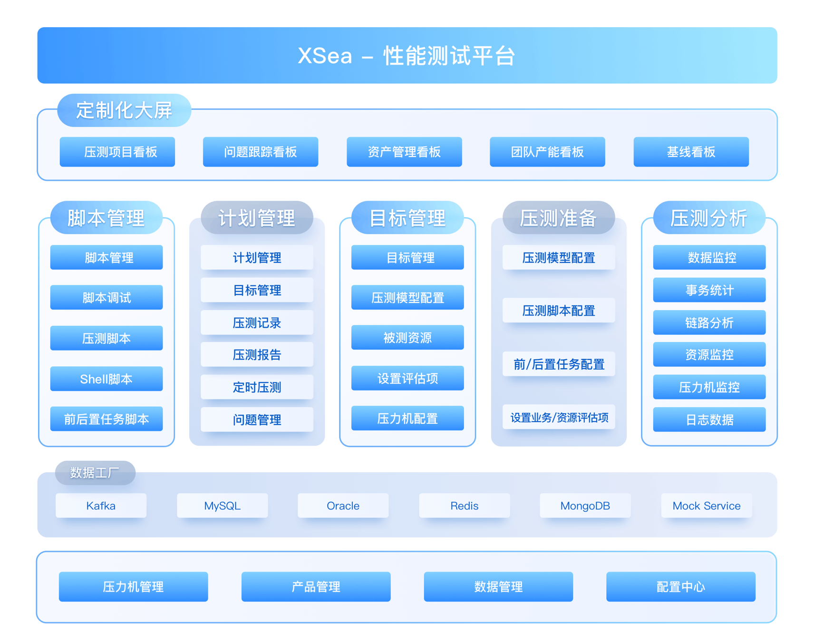Select the 事务统计 box
The width and height of the screenshot is (814, 644).
point(709,290)
